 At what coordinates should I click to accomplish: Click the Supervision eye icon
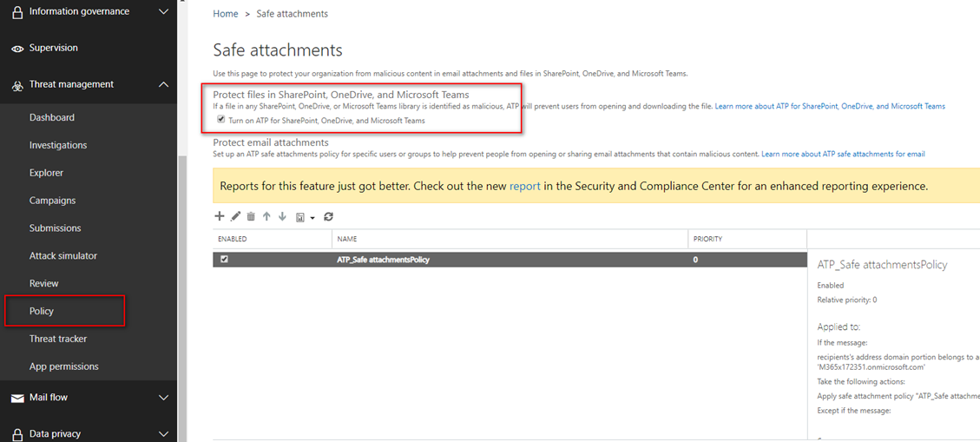[17, 48]
